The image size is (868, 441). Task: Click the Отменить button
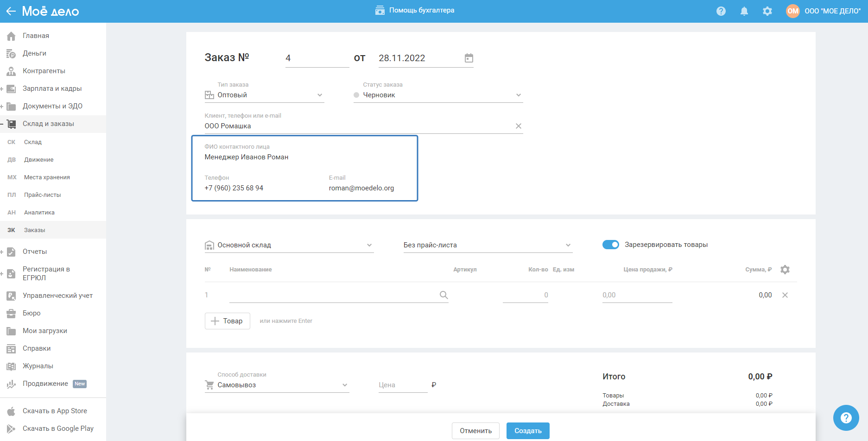coord(475,431)
